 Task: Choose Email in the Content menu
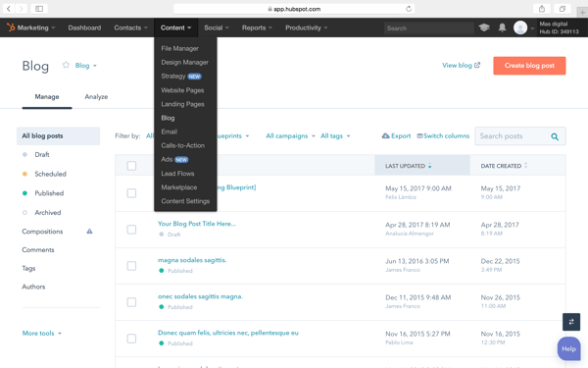(x=170, y=131)
